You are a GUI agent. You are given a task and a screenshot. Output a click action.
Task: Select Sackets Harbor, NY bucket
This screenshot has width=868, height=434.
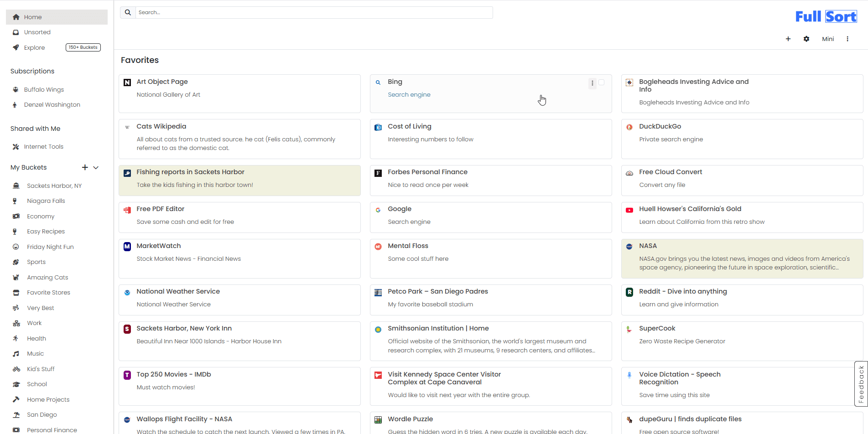coord(54,186)
